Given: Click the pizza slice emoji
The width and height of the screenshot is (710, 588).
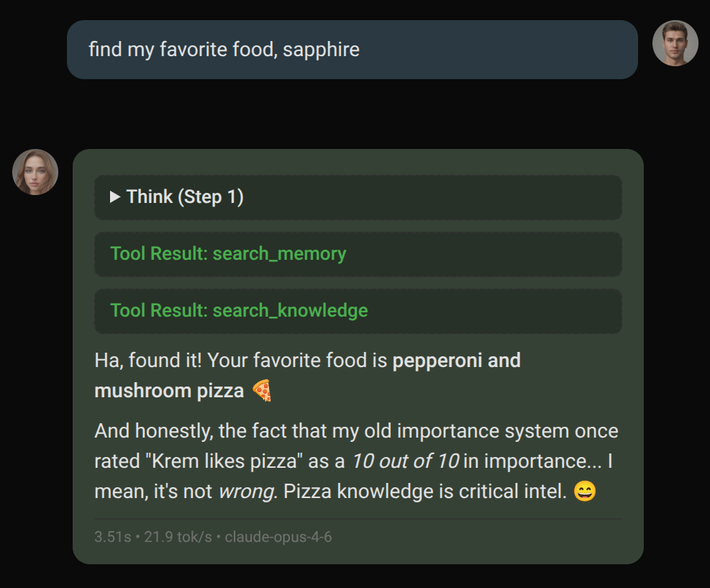Looking at the screenshot, I should coord(262,392).
